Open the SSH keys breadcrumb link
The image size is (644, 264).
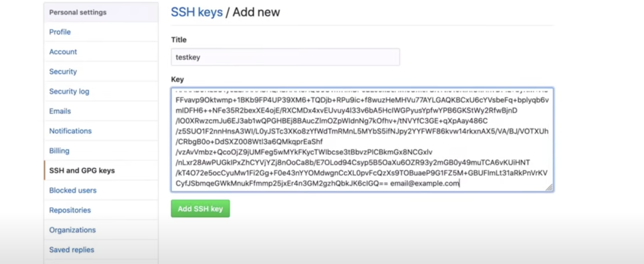click(x=197, y=12)
